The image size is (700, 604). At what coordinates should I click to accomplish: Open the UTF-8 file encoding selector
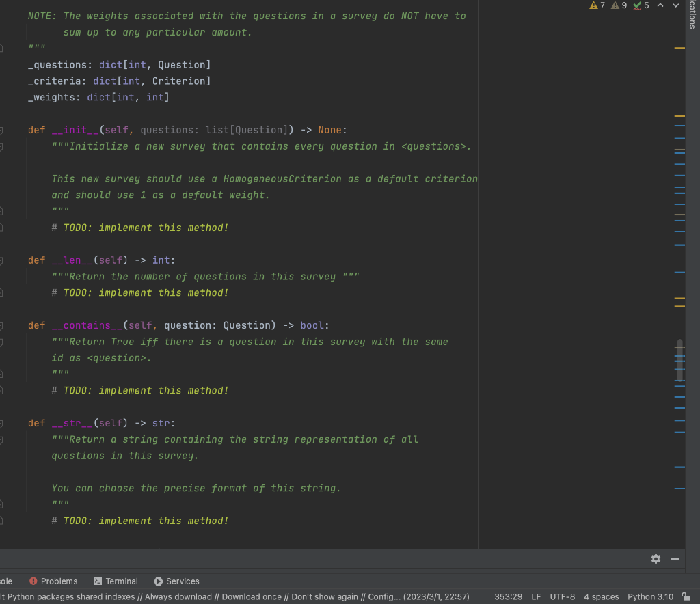562,596
